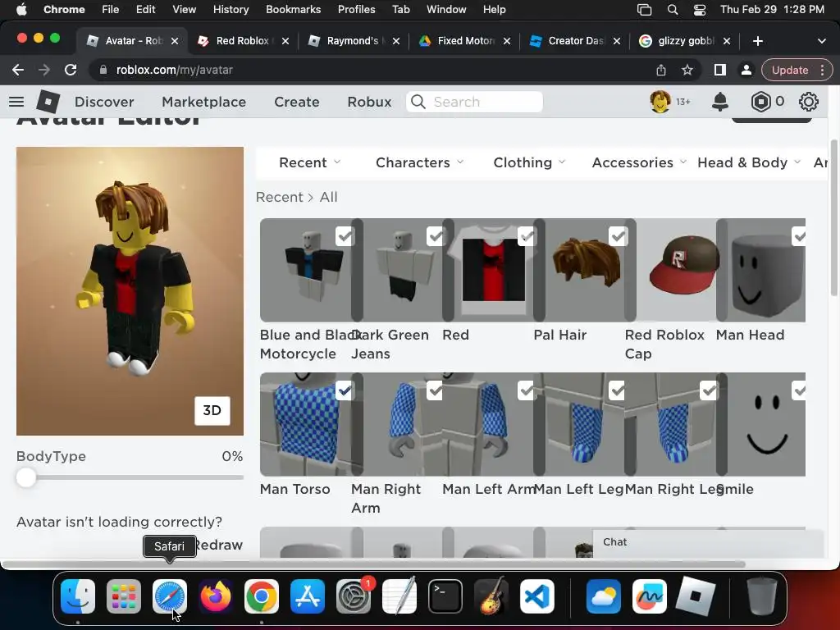Uncheck the Red t-shirt item
Image resolution: width=840 pixels, height=630 pixels.
pyautogui.click(x=527, y=236)
